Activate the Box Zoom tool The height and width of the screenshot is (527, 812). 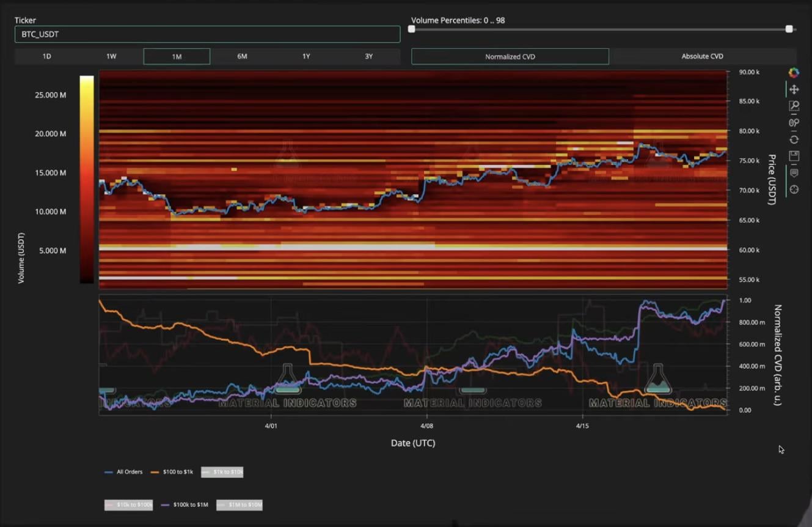[x=794, y=106]
